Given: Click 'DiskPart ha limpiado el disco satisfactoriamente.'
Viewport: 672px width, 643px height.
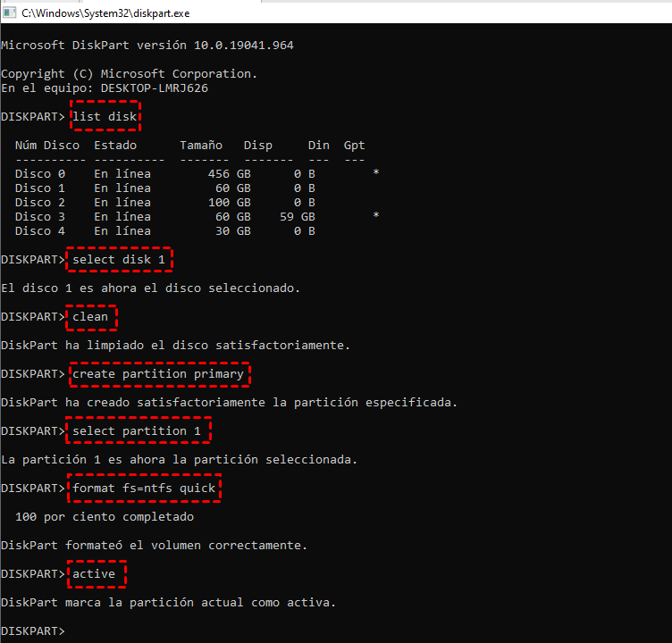Looking at the screenshot, I should coord(176,346).
